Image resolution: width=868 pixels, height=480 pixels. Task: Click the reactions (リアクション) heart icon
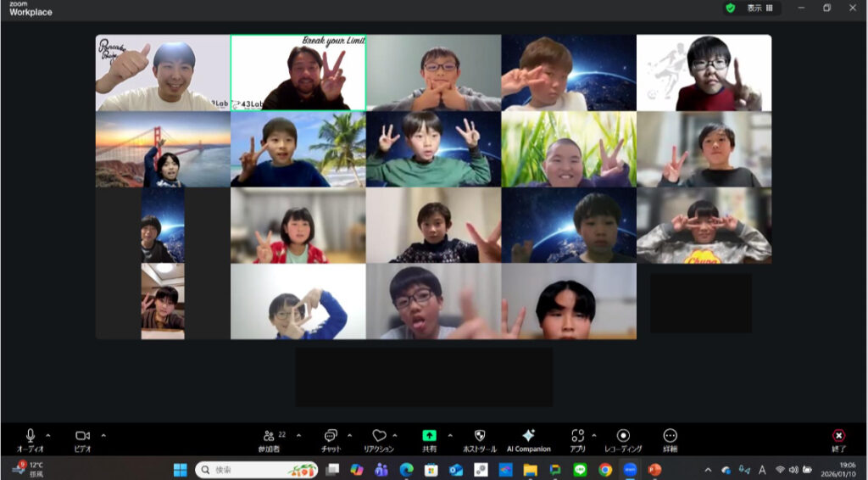click(379, 436)
